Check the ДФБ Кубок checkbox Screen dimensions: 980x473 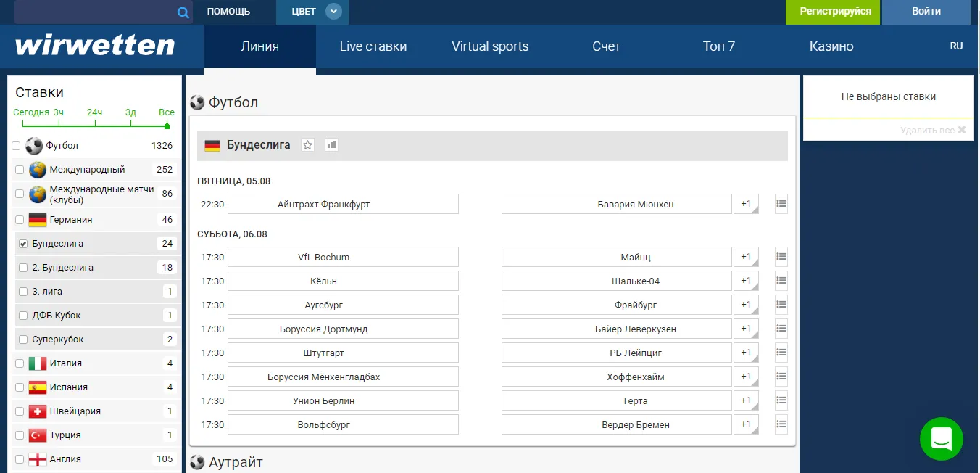click(x=23, y=316)
